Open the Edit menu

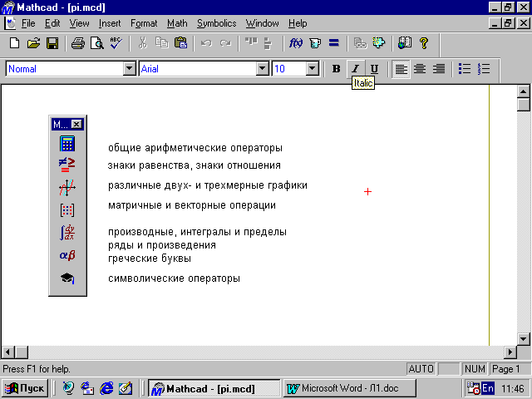(x=52, y=23)
